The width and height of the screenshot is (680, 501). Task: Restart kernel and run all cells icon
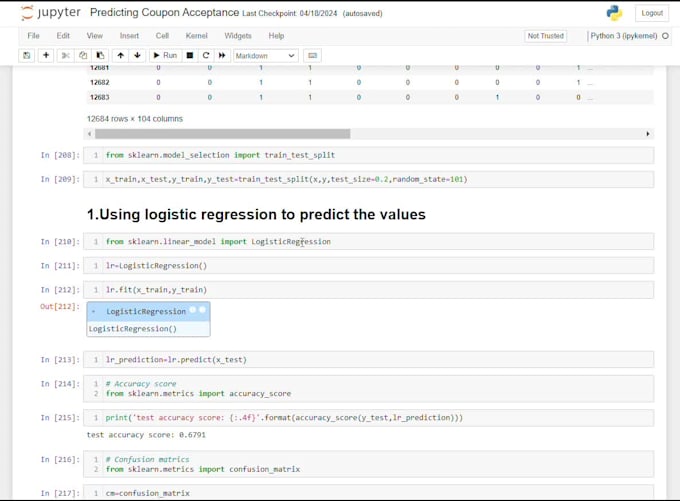[x=222, y=56]
